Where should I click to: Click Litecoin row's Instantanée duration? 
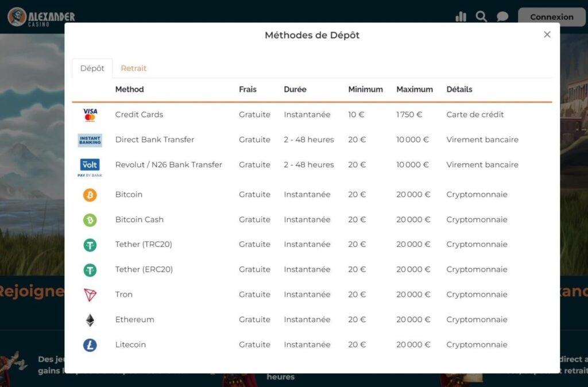click(x=307, y=345)
